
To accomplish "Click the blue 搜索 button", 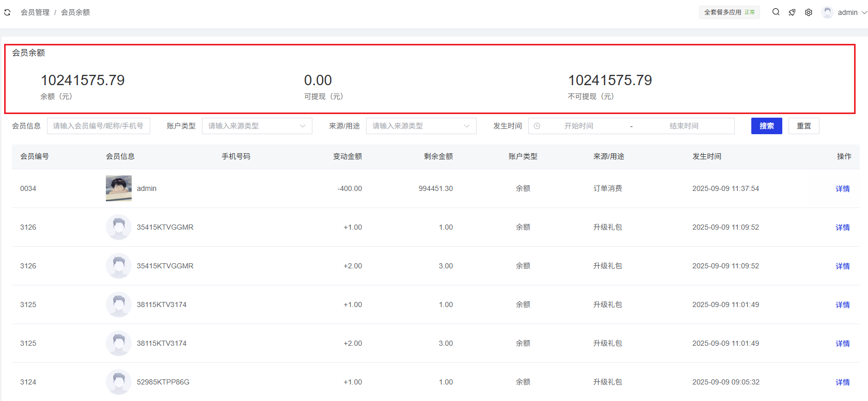I will point(766,126).
